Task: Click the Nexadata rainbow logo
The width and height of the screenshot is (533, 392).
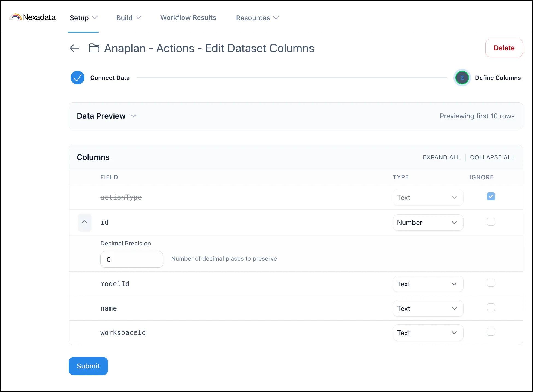Action: [x=32, y=17]
